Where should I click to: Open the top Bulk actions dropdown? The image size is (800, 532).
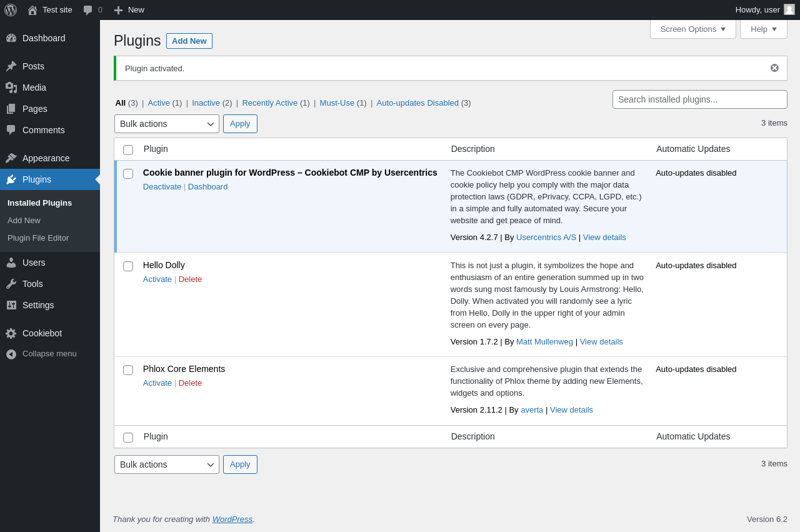click(x=167, y=124)
